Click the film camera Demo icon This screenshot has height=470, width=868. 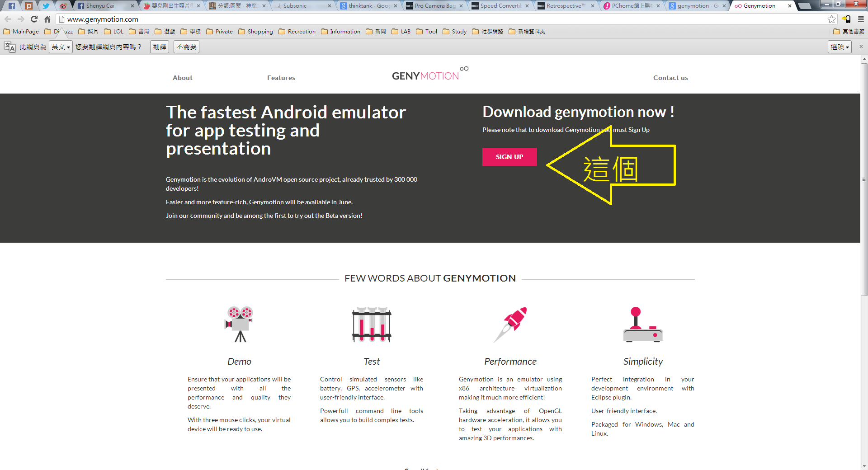[x=240, y=324]
